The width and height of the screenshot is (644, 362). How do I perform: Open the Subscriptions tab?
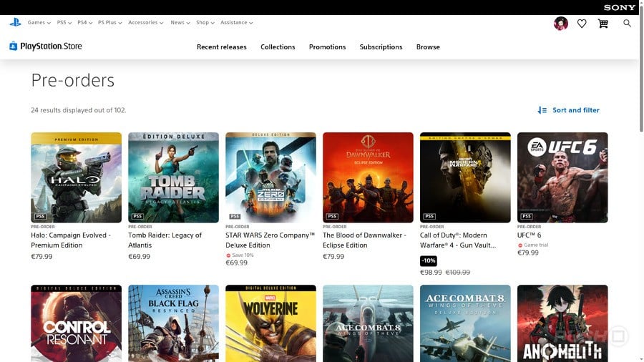(x=381, y=47)
